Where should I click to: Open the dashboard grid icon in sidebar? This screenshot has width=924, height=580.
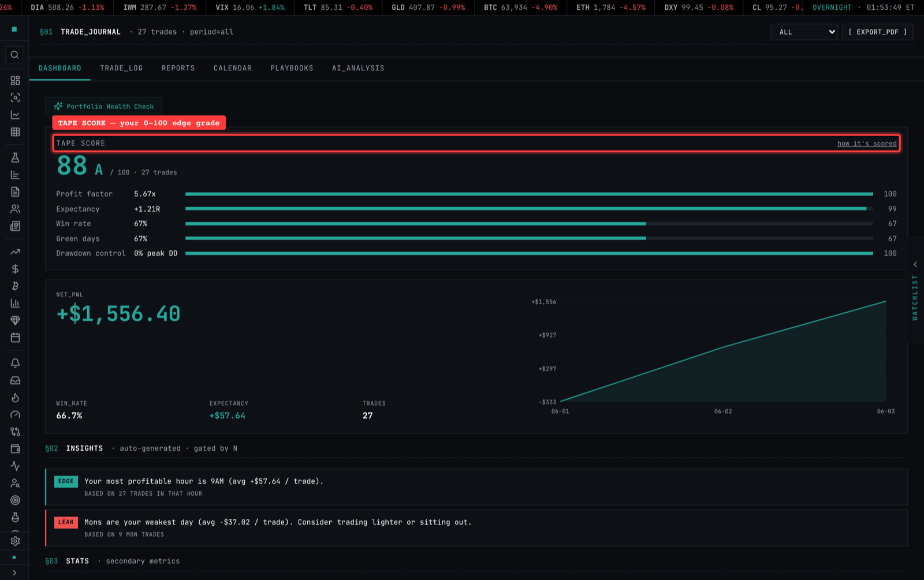pos(15,80)
